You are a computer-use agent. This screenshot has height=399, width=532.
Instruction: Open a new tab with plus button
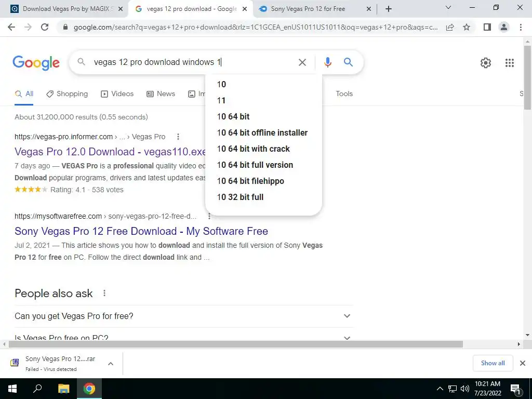click(389, 9)
